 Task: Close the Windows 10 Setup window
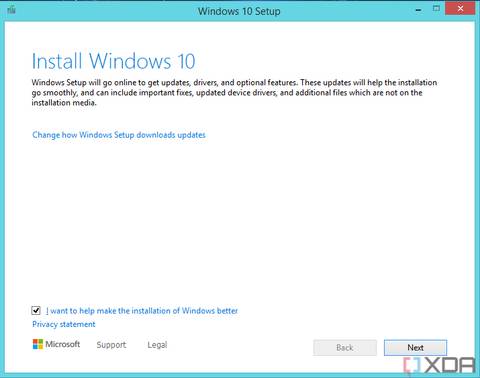(460, 9)
